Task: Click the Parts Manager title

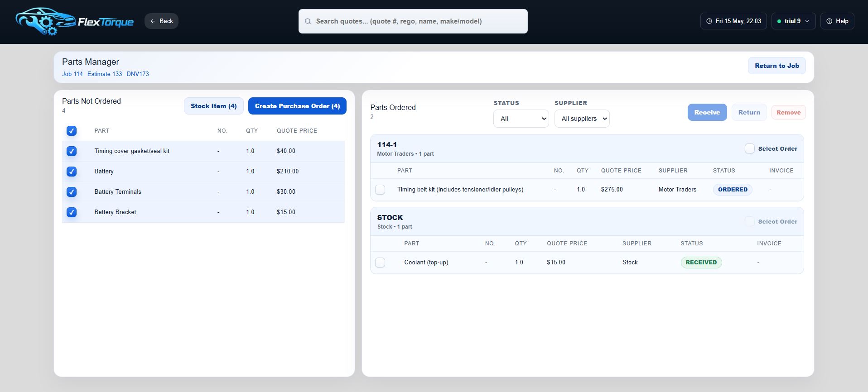Action: tap(91, 62)
